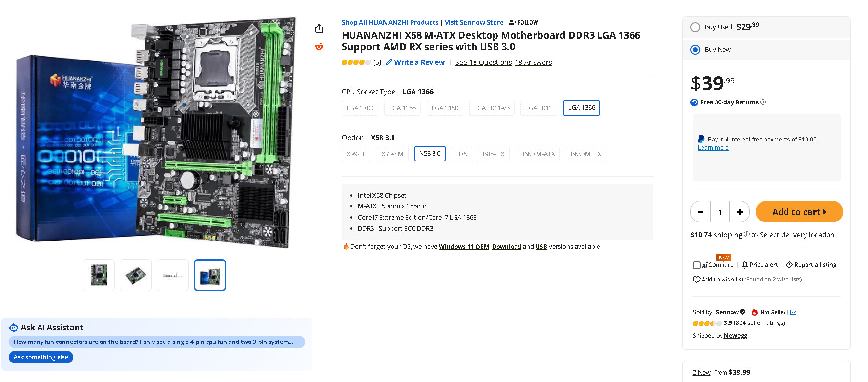
Task: Click the quantity input field
Action: (x=720, y=212)
